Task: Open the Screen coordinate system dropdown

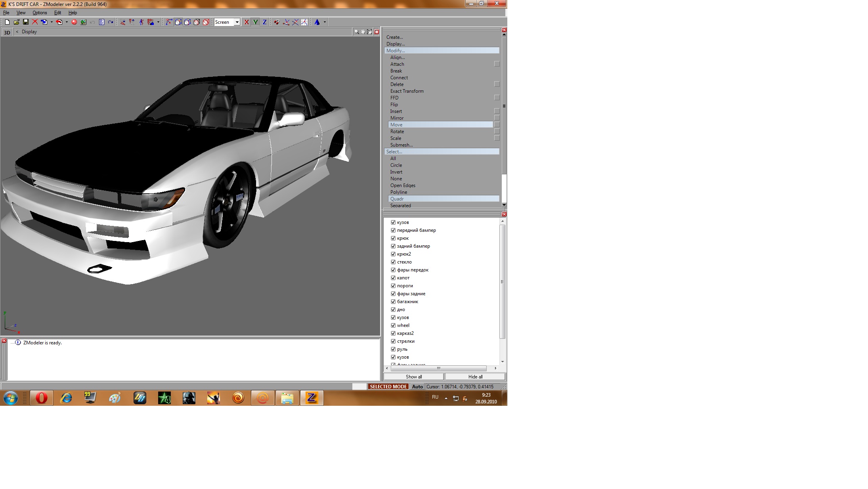Action: click(237, 22)
